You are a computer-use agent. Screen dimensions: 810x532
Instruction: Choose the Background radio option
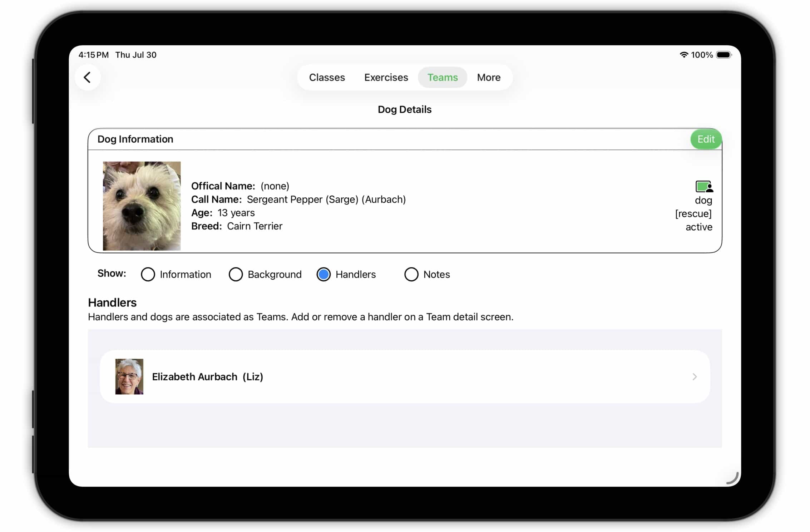pyautogui.click(x=236, y=275)
